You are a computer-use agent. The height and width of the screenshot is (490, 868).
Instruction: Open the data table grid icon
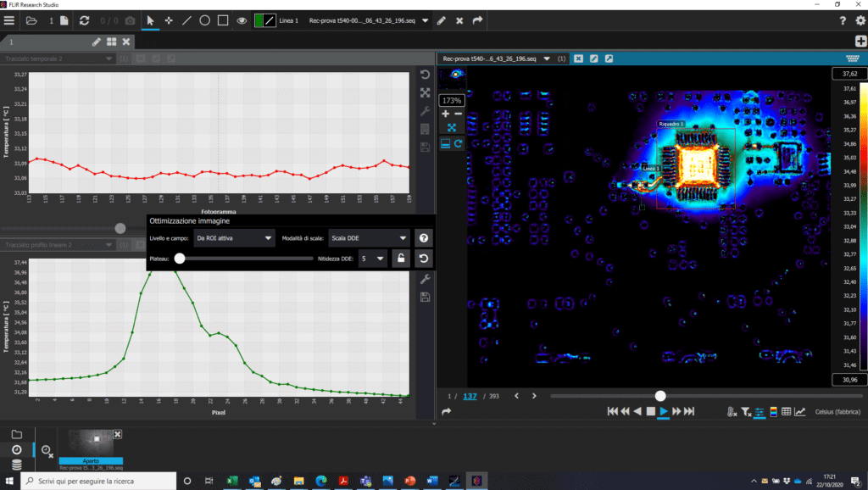click(785, 412)
